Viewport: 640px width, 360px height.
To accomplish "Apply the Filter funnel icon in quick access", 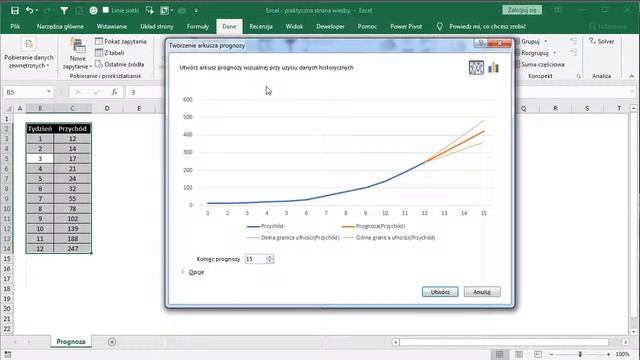I will tap(64, 10).
